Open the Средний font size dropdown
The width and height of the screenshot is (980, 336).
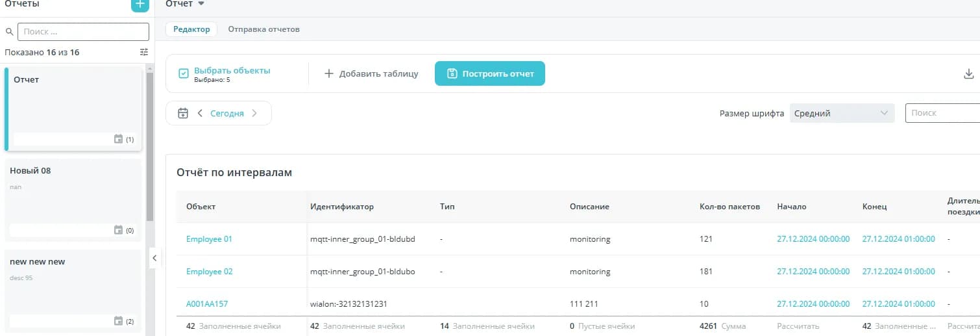point(842,113)
